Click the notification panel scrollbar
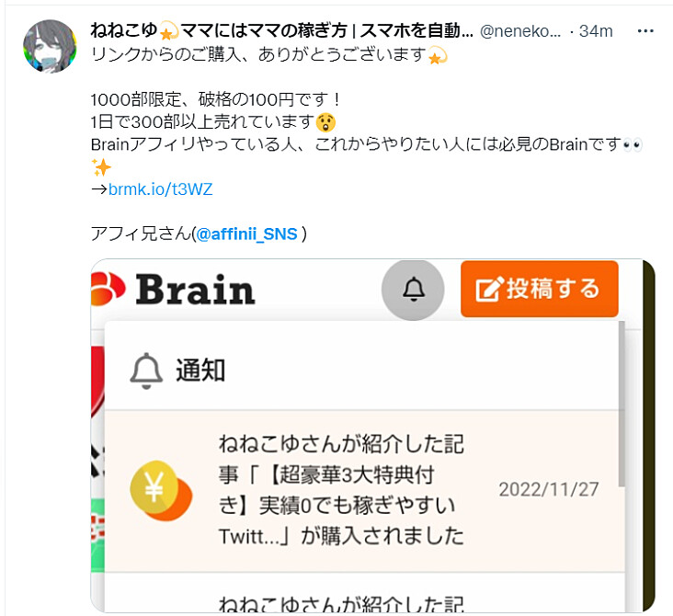The width and height of the screenshot is (673, 616). point(622,405)
